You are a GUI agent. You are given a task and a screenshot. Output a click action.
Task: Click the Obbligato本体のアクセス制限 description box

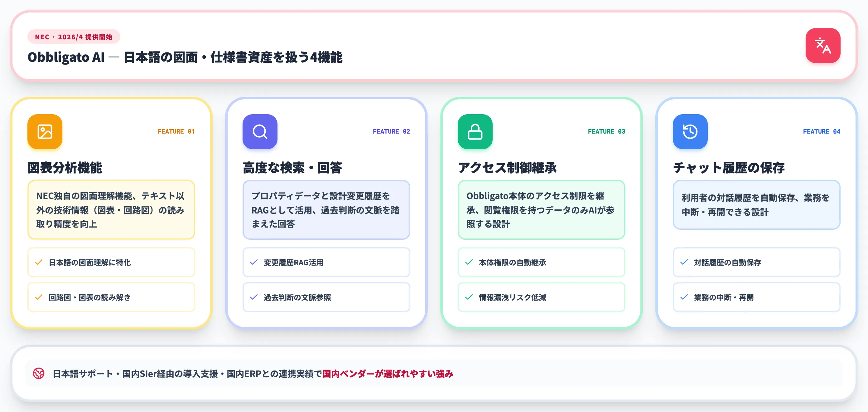(541, 210)
